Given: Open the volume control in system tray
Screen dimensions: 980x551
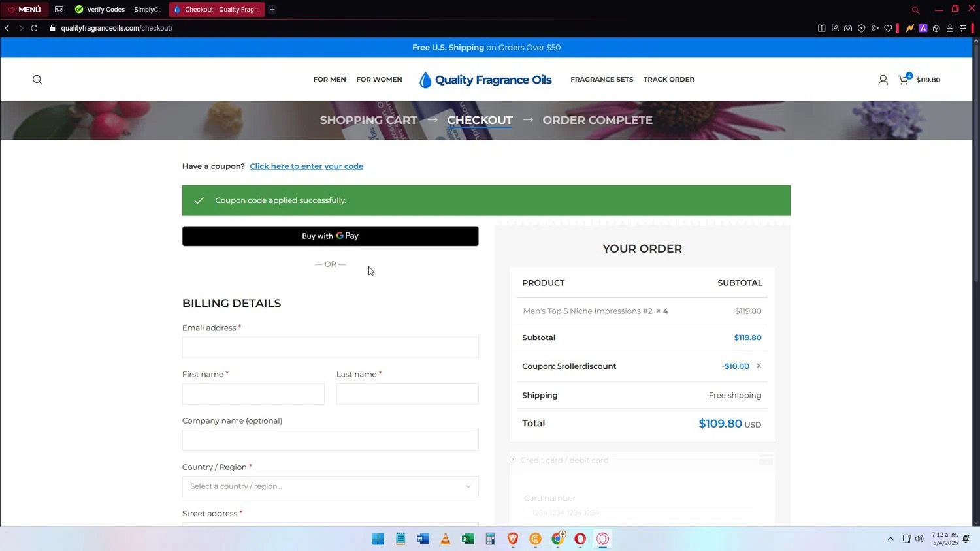Looking at the screenshot, I should tap(919, 539).
